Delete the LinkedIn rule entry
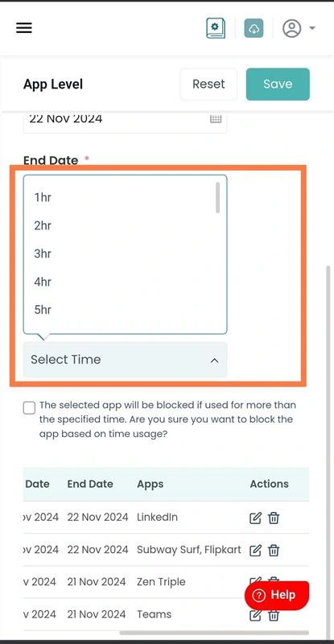 tap(274, 518)
